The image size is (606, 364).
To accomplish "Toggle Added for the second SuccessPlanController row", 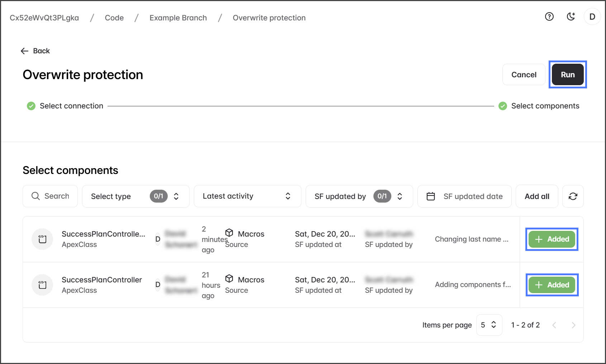I will (552, 285).
